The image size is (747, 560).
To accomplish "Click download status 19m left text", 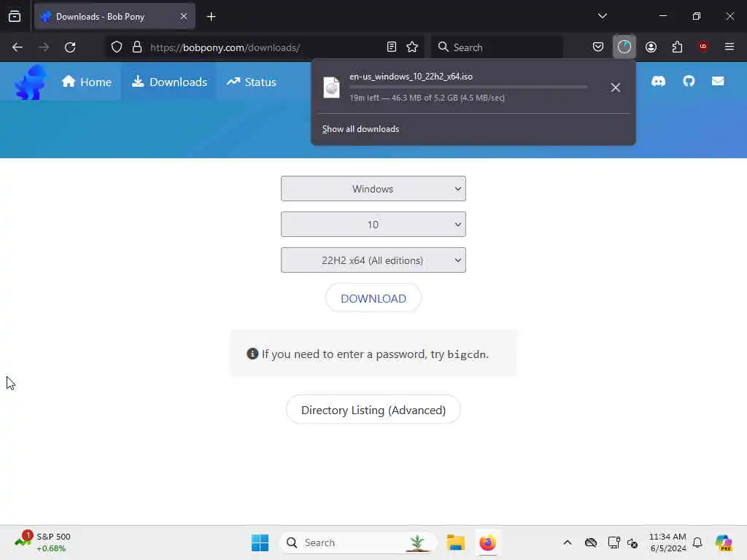I will (x=427, y=98).
